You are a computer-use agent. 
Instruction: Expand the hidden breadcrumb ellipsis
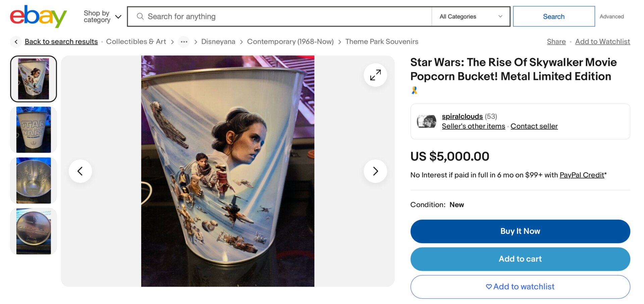tap(184, 42)
